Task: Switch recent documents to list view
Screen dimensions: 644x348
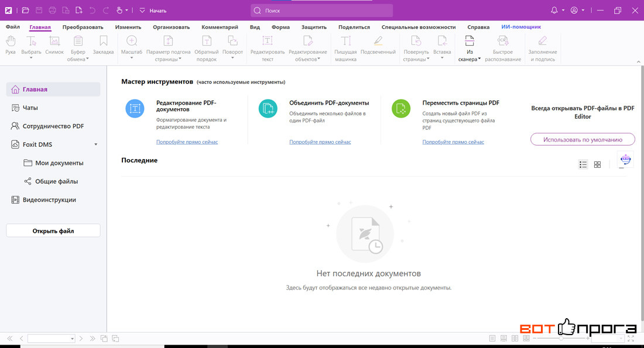Action: pyautogui.click(x=583, y=164)
